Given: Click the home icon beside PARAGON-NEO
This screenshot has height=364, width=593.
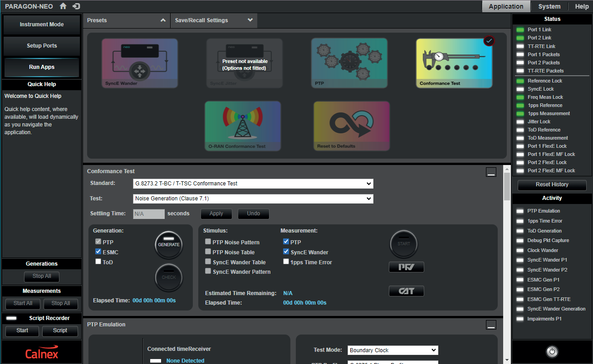Looking at the screenshot, I should click(63, 6).
